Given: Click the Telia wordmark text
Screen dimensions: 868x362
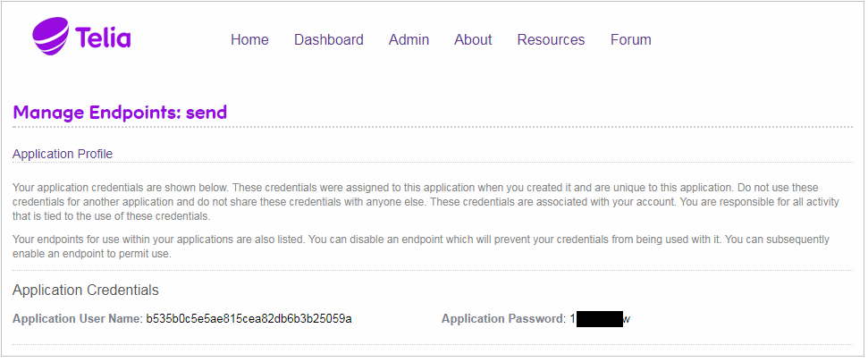Looking at the screenshot, I should [x=103, y=38].
